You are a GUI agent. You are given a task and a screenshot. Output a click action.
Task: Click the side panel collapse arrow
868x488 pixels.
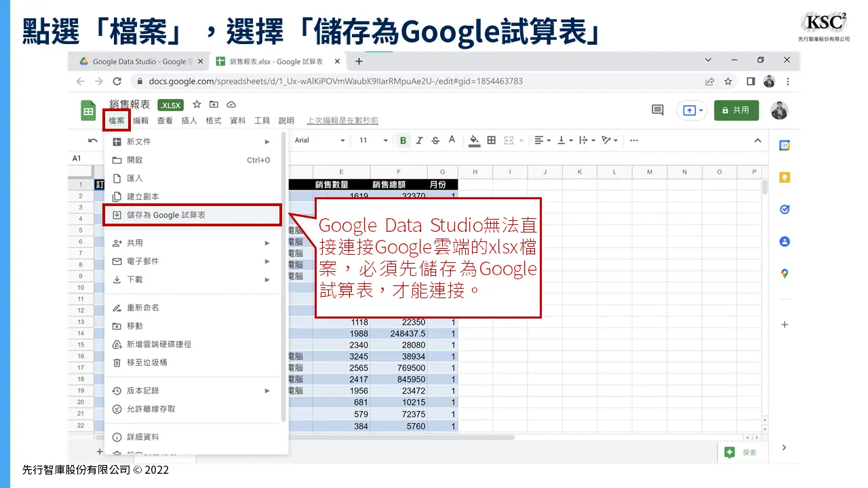(x=785, y=447)
